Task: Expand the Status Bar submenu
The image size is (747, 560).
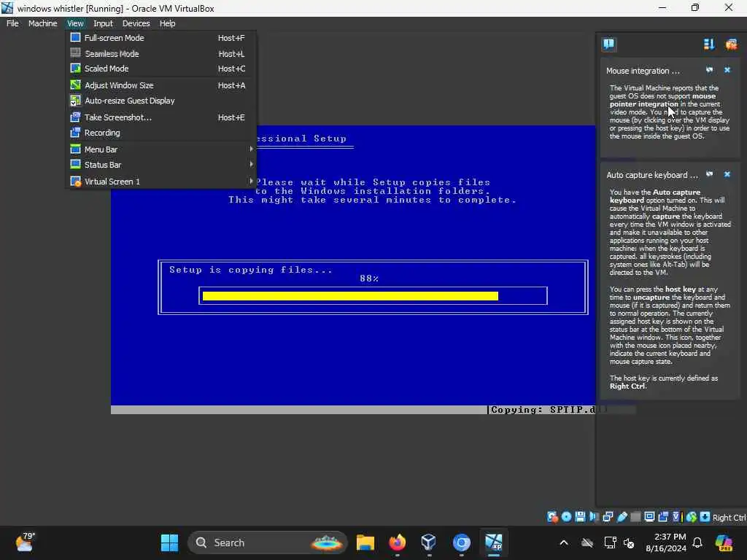Action: click(x=161, y=165)
